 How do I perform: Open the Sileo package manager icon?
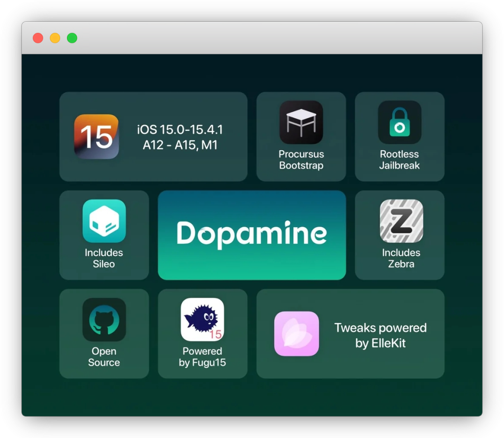click(104, 221)
